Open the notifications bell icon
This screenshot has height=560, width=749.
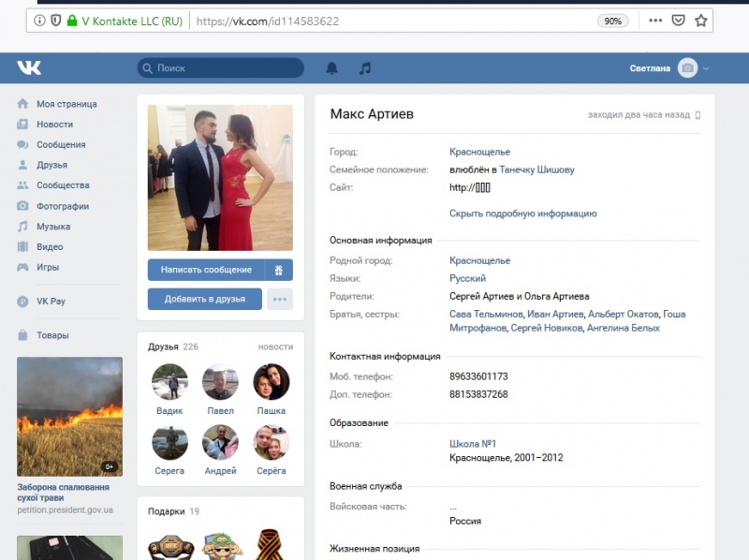click(x=331, y=68)
